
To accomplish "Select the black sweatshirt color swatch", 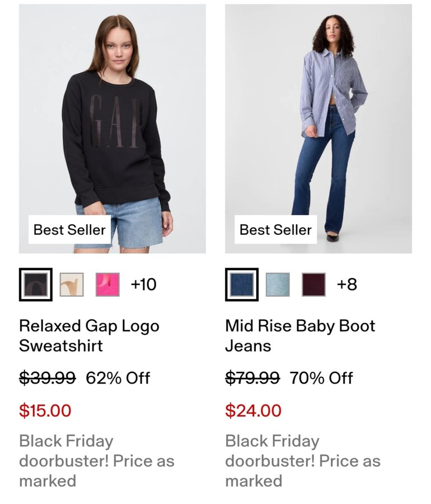I will pos(36,284).
